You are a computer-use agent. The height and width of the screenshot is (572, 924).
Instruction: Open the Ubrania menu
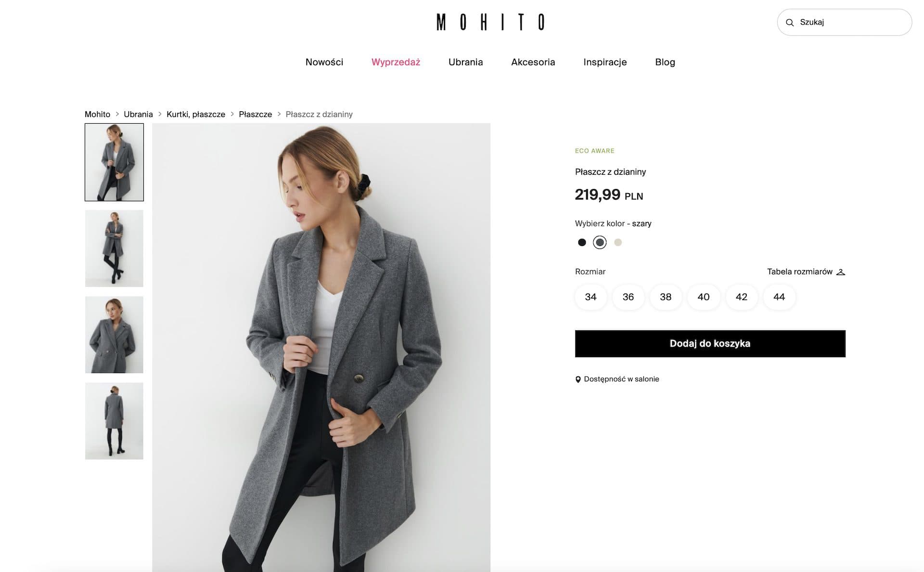pyautogui.click(x=465, y=62)
